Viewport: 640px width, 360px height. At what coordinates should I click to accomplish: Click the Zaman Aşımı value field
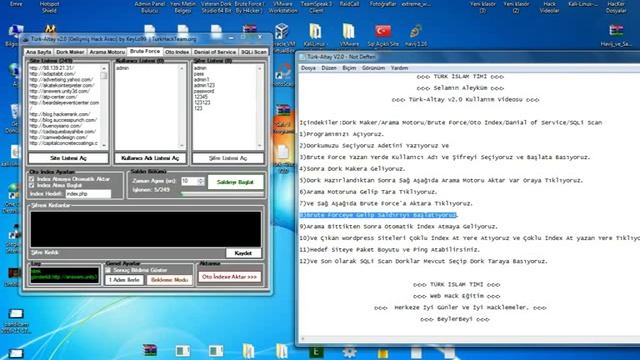189,181
